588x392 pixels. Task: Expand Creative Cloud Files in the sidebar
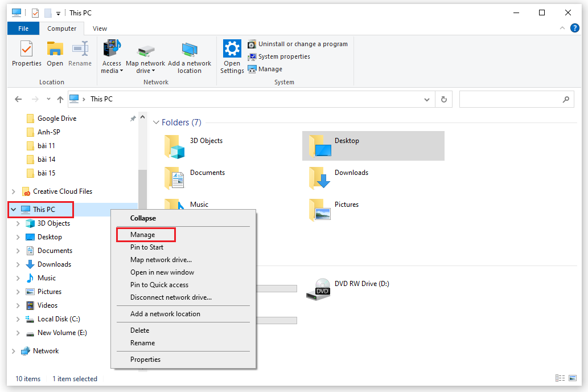click(x=13, y=191)
